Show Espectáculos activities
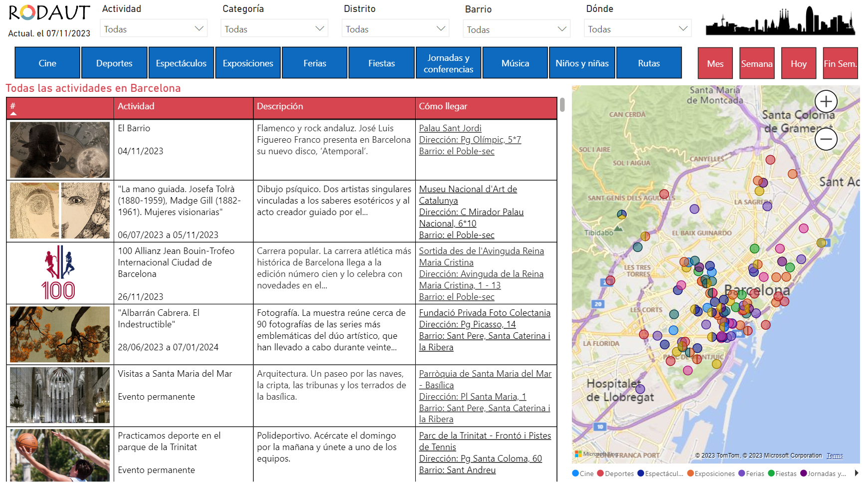 click(181, 63)
